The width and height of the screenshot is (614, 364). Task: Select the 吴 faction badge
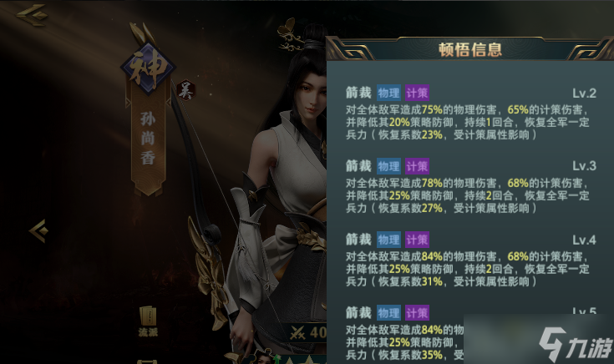click(185, 90)
